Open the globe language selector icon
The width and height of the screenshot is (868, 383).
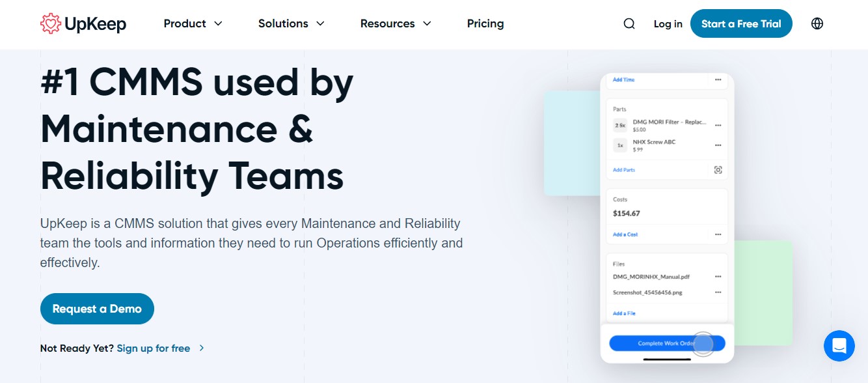[x=817, y=23]
